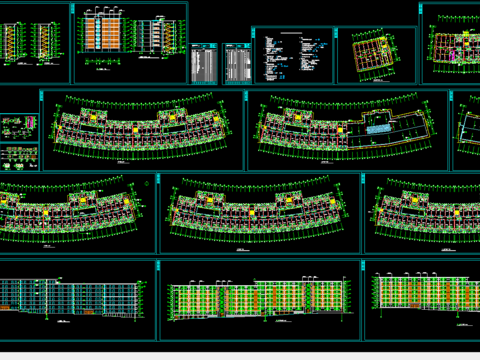Select the cut-off floor plan in the top-right sheet
Viewport: 480px width, 360px height.
pyautogui.click(x=455, y=45)
